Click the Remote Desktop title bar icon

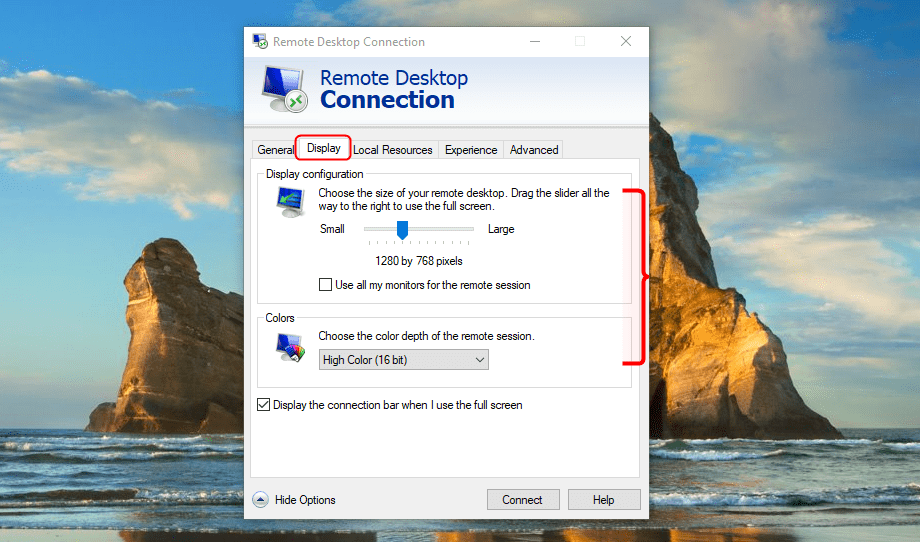click(x=260, y=41)
